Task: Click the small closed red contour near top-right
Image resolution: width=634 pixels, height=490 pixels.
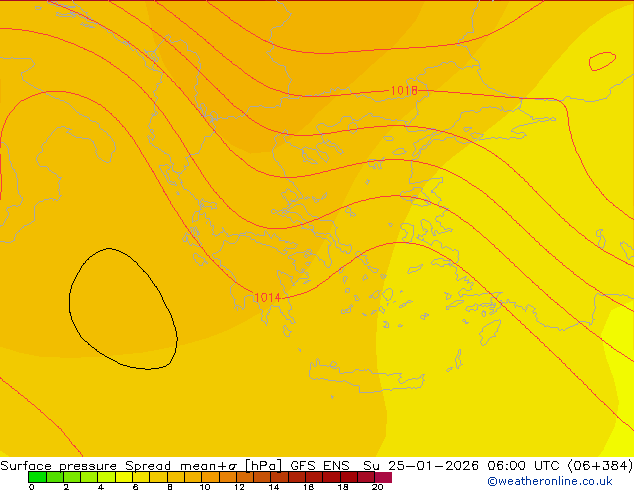Action: click(602, 61)
